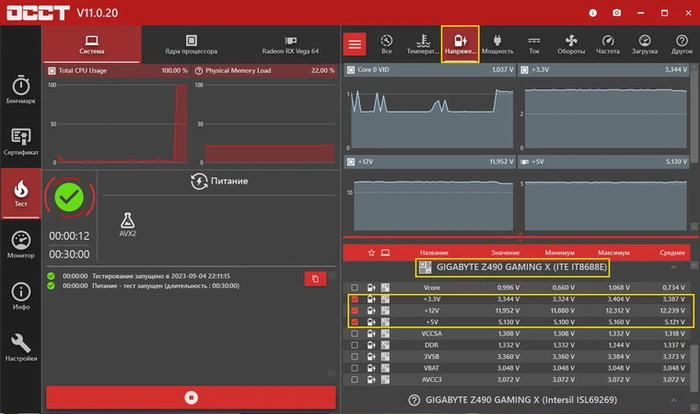This screenshot has width=700, height=414.
Task: Tick the DDR voltage checkbox
Action: point(354,346)
